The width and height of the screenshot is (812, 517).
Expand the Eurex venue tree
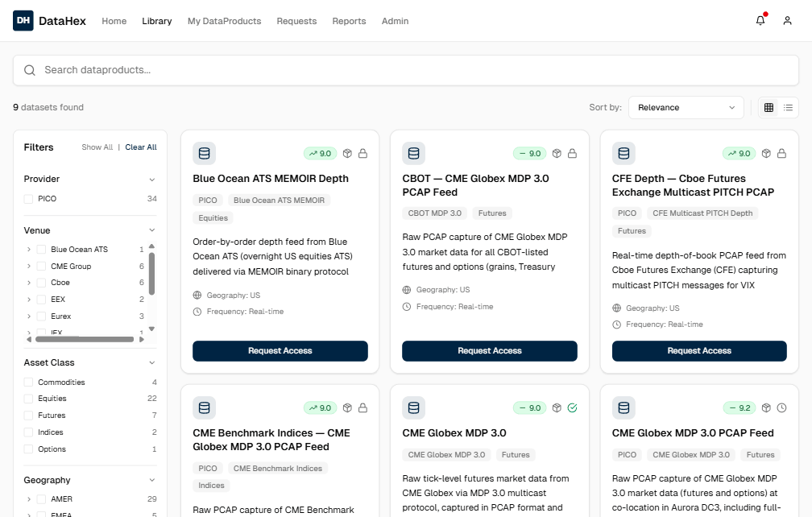(28, 316)
